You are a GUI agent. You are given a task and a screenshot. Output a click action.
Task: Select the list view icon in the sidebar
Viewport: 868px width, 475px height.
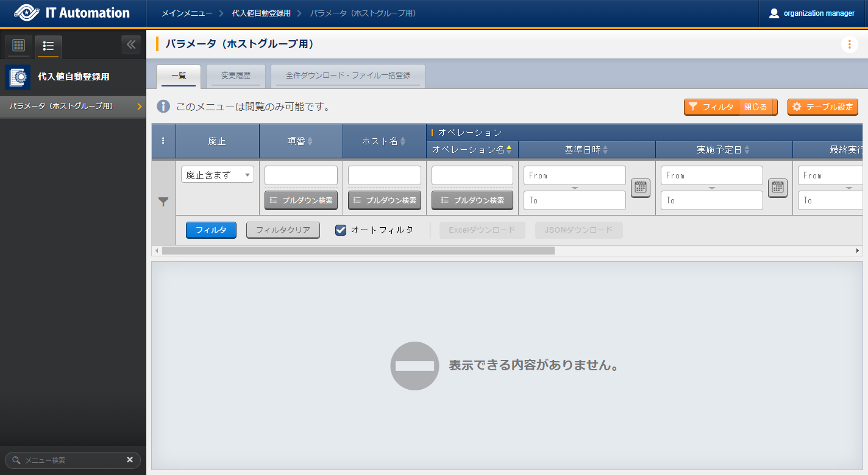coord(48,46)
